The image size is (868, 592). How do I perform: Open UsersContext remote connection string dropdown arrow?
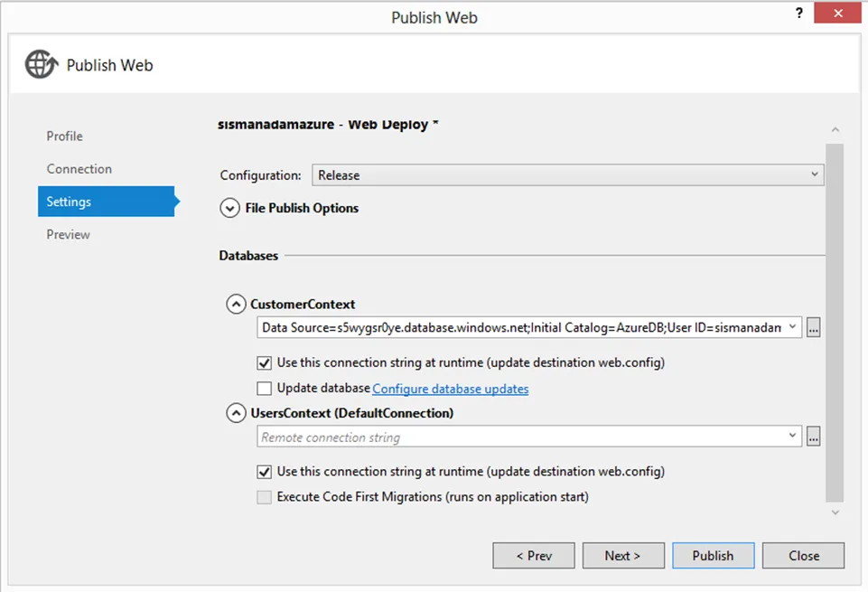(x=792, y=436)
